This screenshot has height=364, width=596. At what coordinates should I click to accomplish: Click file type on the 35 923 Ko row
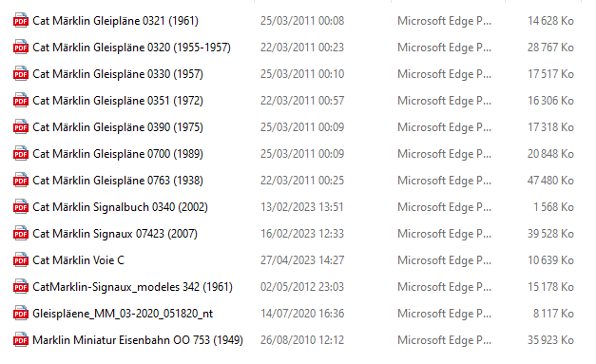(444, 339)
